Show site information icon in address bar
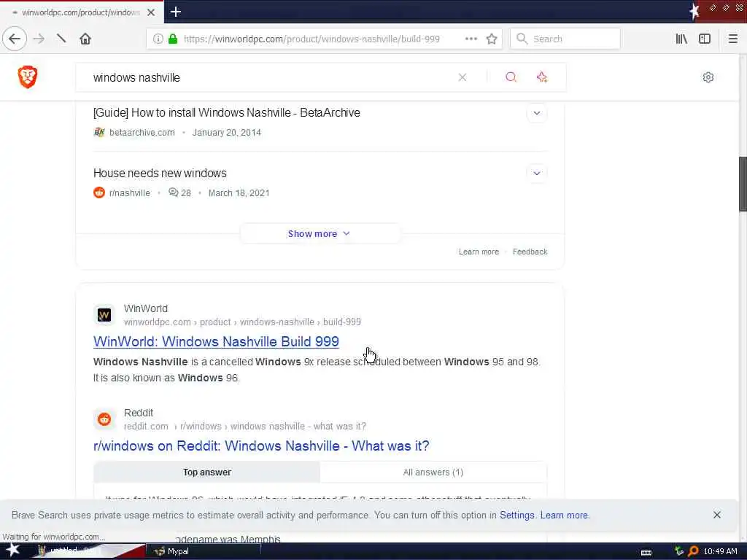Image resolution: width=747 pixels, height=560 pixels. click(158, 39)
